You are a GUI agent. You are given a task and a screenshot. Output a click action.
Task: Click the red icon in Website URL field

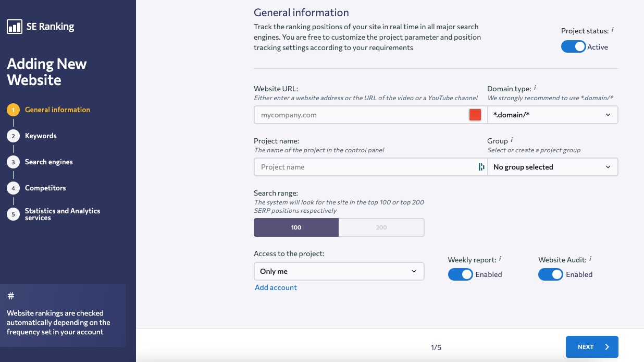coord(475,115)
